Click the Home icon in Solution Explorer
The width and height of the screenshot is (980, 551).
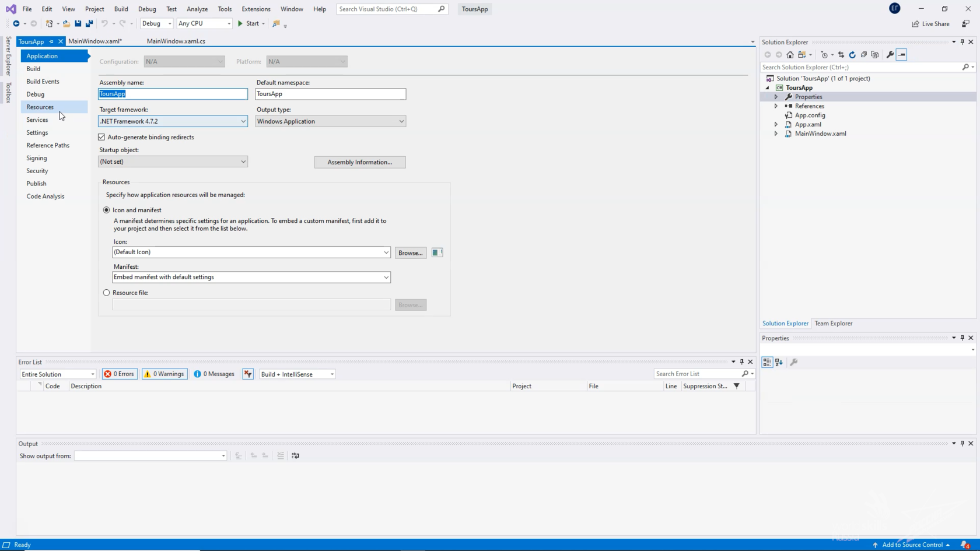790,55
